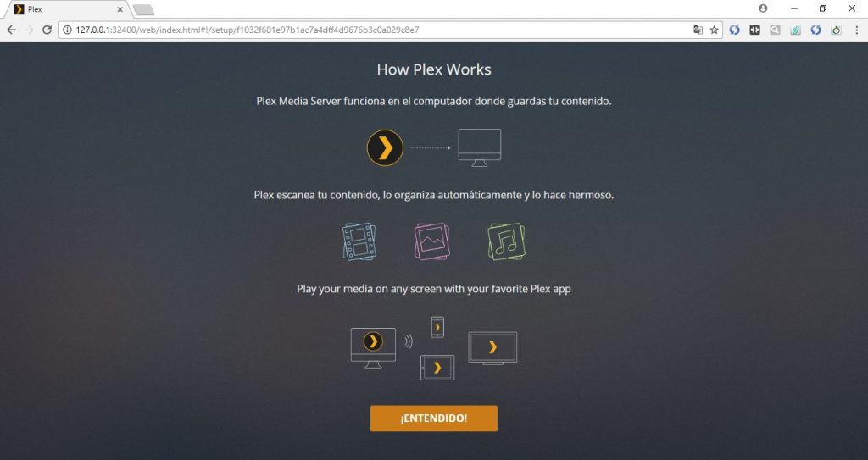Click the tablet Plex app icon
The width and height of the screenshot is (868, 460).
pyautogui.click(x=437, y=368)
